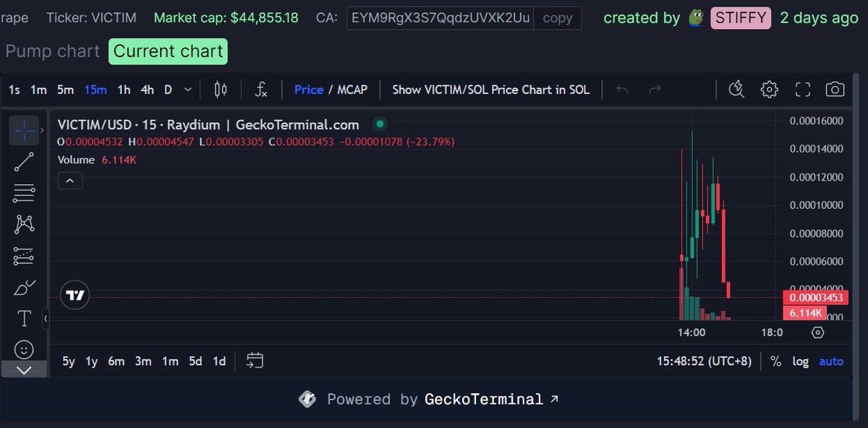Screen dimensions: 868x428
Task: Select the brush drawing tool
Action: click(x=24, y=287)
